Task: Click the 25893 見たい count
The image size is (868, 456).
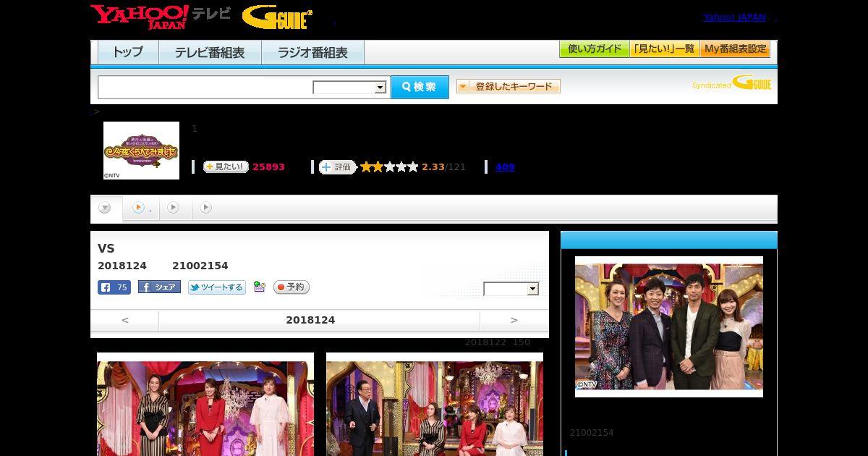Action: pos(268,167)
